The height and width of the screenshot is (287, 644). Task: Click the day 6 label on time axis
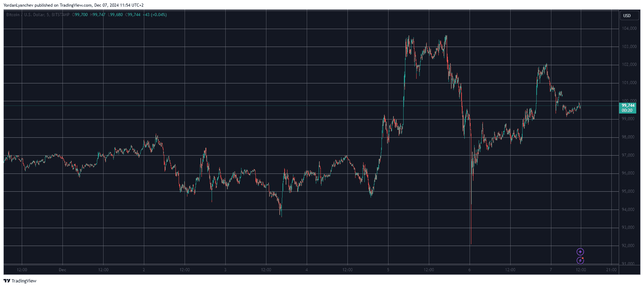click(470, 270)
